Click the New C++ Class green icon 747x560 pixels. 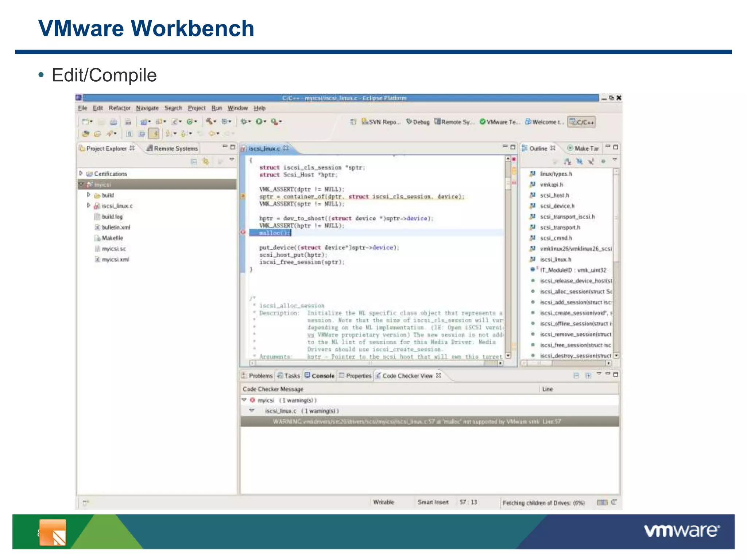tap(190, 121)
